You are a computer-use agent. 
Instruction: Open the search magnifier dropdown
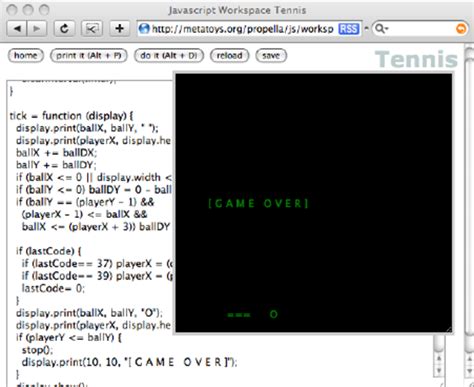[x=381, y=29]
